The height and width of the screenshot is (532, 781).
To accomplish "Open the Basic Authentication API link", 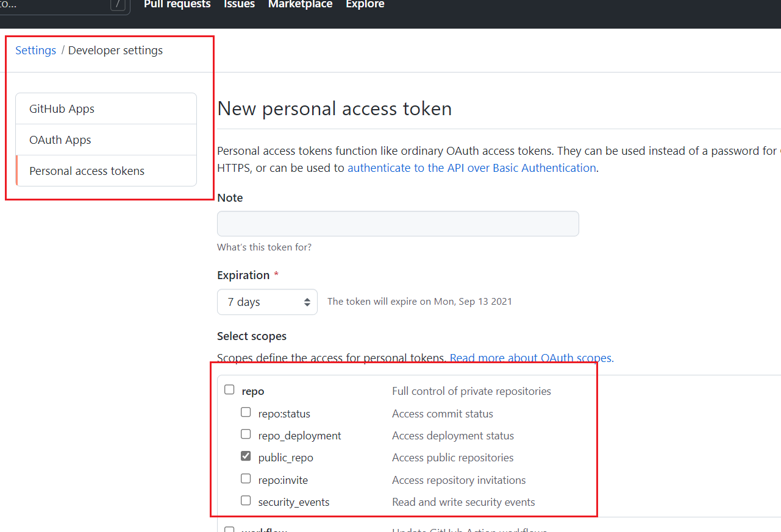I will [471, 168].
